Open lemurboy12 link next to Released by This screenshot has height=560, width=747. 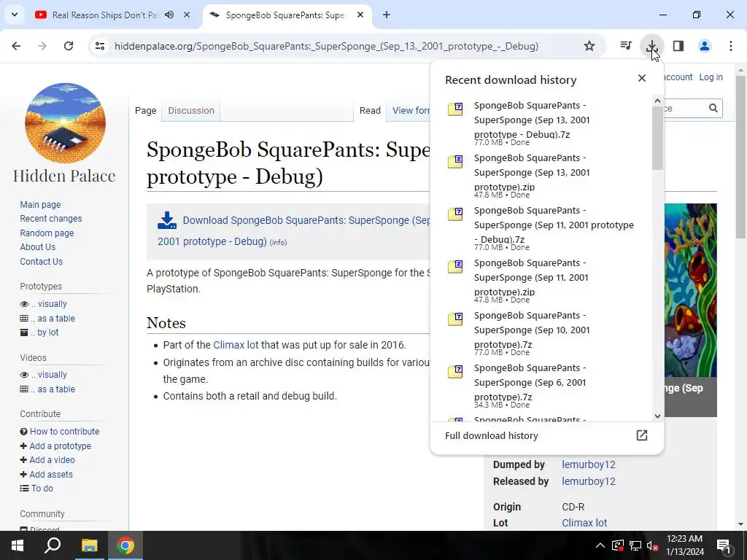589,481
